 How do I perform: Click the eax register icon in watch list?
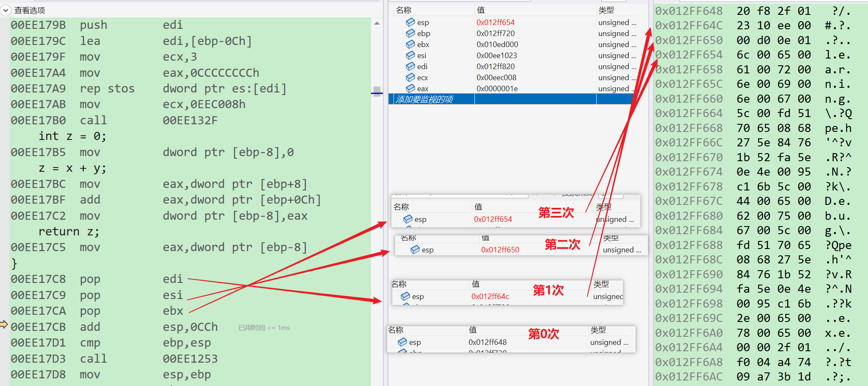coord(410,88)
